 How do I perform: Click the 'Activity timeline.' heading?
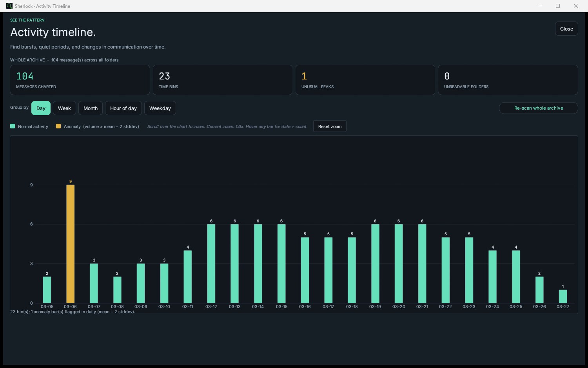pyautogui.click(x=53, y=32)
